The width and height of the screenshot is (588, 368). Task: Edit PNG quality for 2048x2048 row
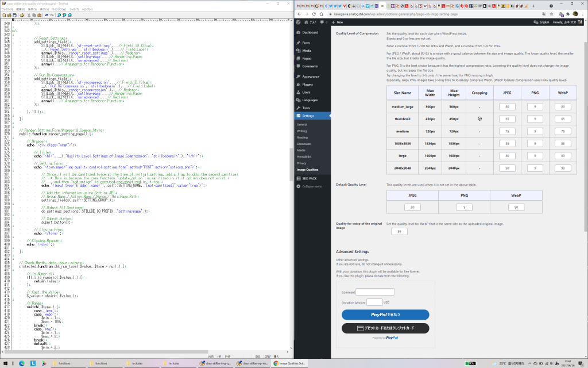tap(535, 168)
